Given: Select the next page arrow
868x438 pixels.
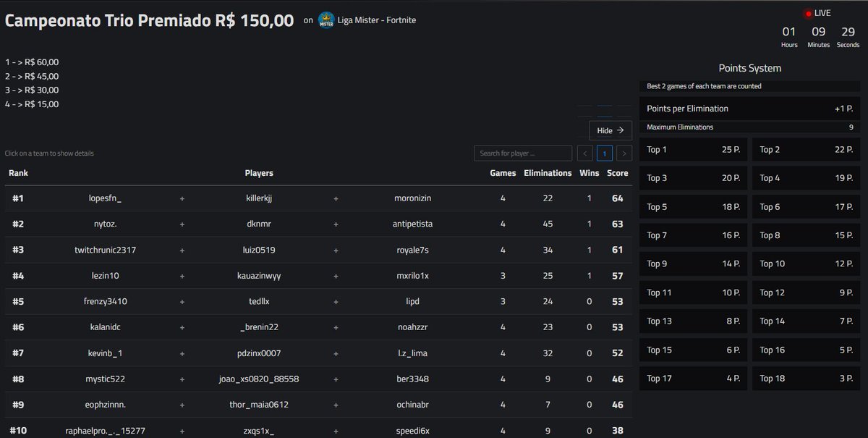Looking at the screenshot, I should click(624, 153).
